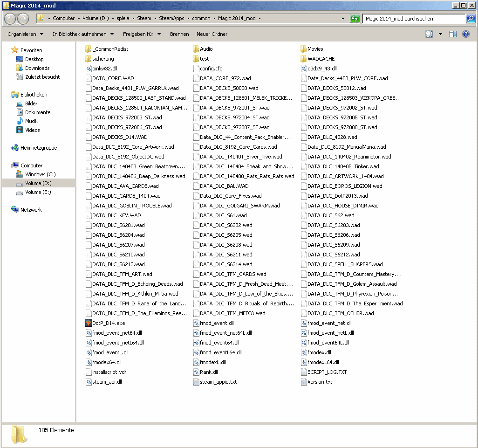Navigate to Volume (D:) in the breadcrumb
This screenshot has width=478, height=448.
96,18
